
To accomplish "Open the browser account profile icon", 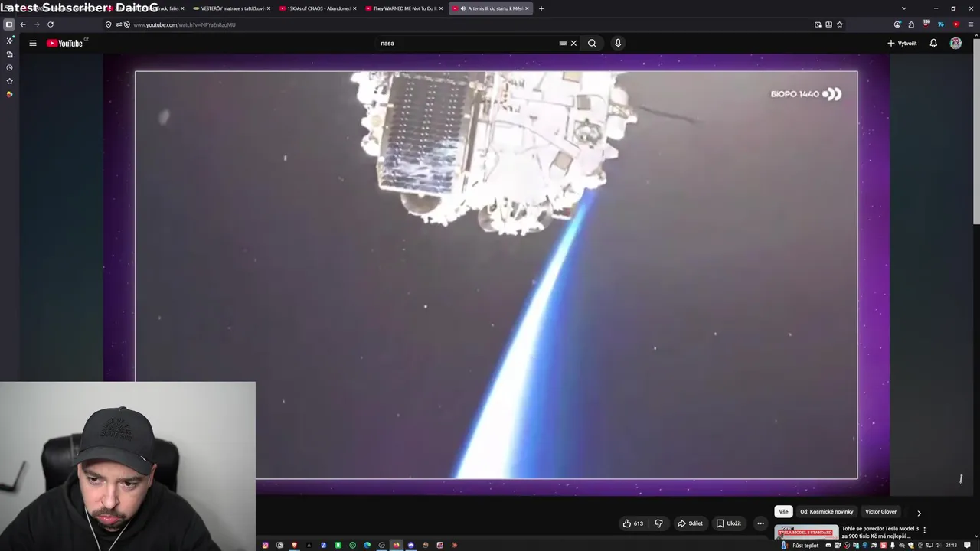I will point(897,24).
